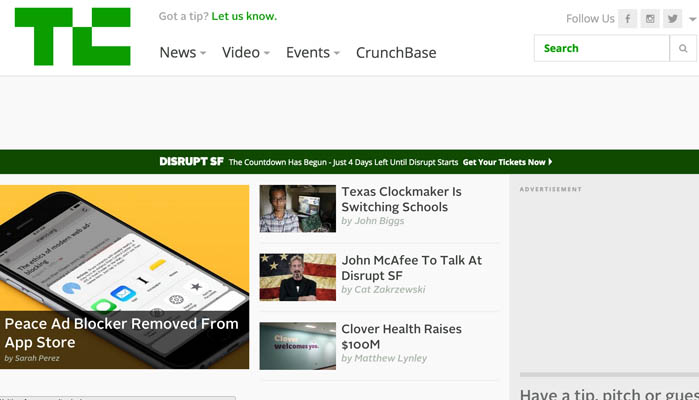The image size is (699, 400).
Task: Open the Events dropdown menu
Action: click(312, 53)
